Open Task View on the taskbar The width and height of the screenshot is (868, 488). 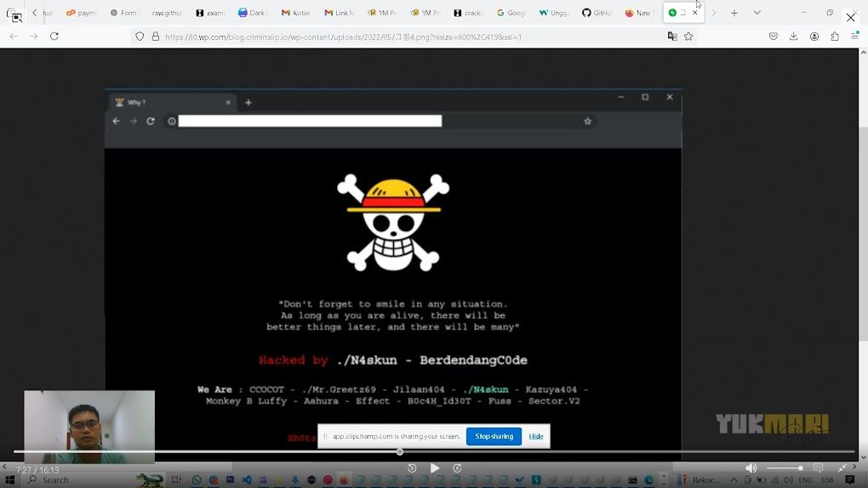[x=176, y=479]
